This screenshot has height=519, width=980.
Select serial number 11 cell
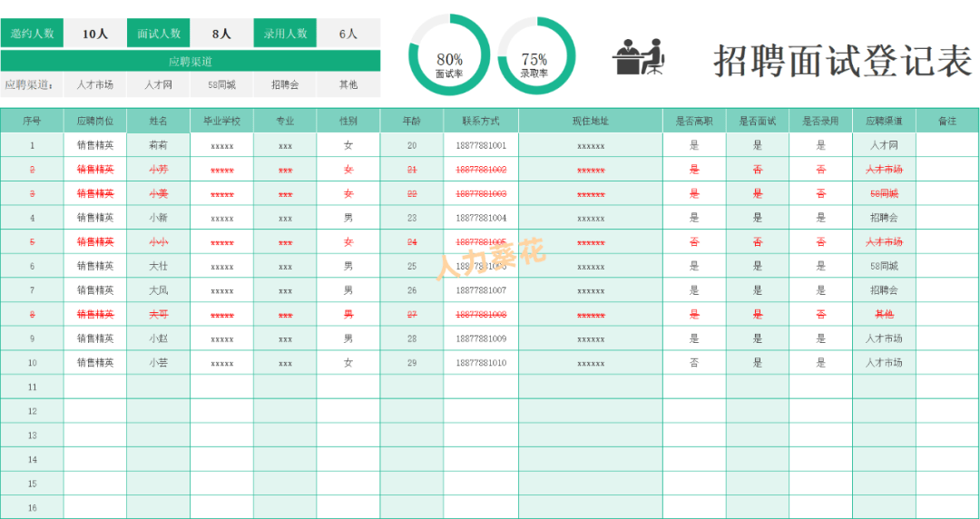tap(32, 387)
